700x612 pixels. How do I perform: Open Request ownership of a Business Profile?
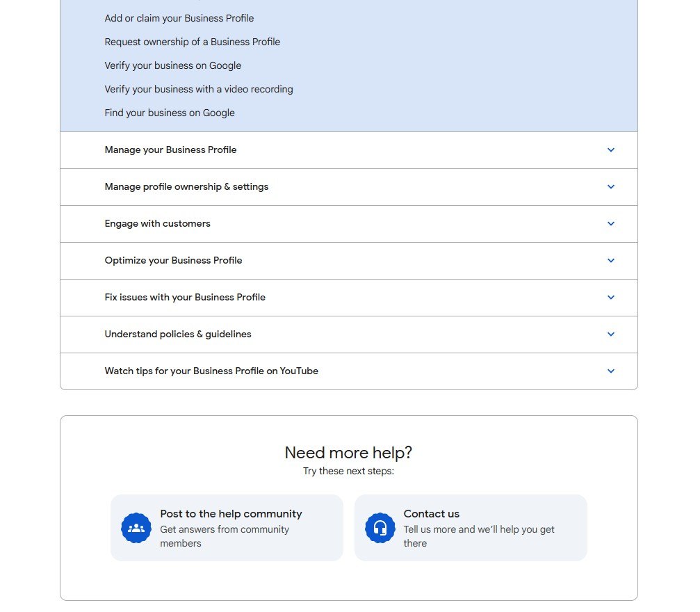[x=193, y=42]
